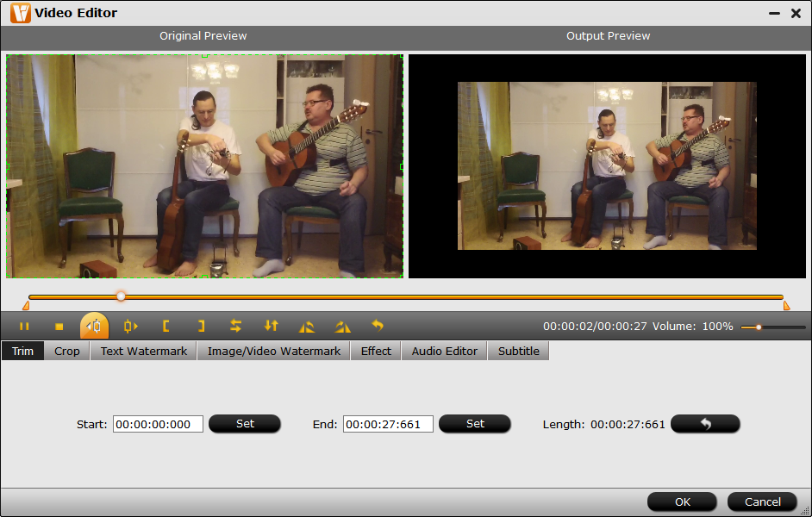
Task: Click the previous frame icon
Action: [95, 327]
